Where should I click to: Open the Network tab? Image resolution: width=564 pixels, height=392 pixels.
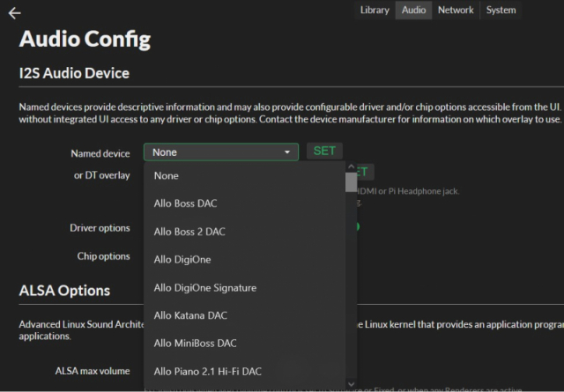coord(456,10)
